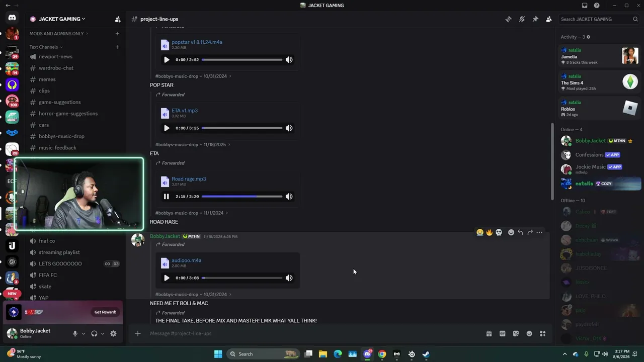The width and height of the screenshot is (644, 362).
Task: Play the audiooo.m4a audio
Action: (x=167, y=278)
